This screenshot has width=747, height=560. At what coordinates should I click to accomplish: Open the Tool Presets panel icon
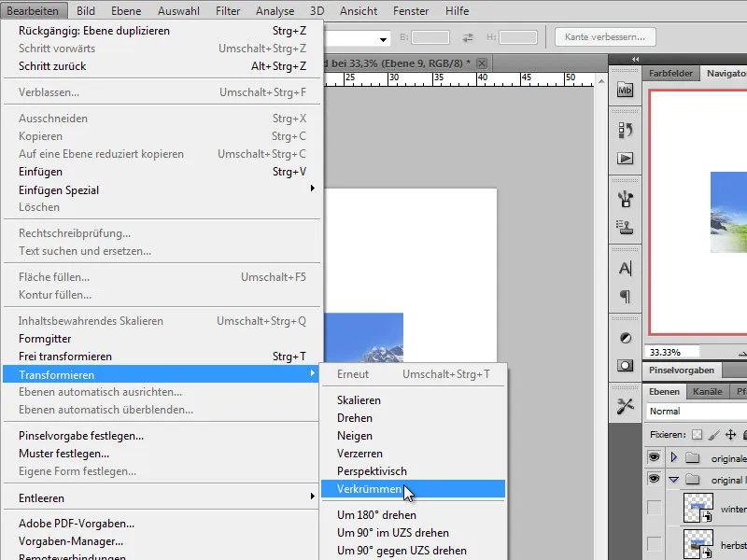625,406
